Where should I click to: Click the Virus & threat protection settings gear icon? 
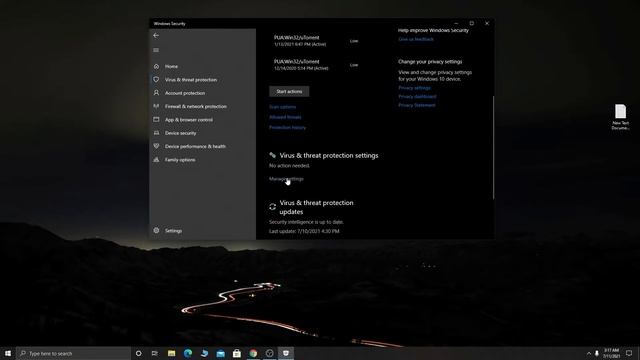pos(273,155)
